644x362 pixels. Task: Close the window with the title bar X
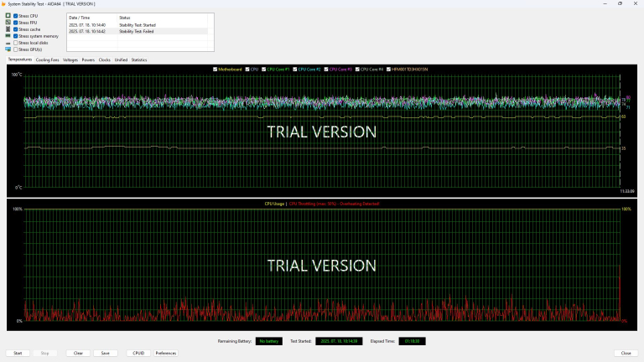636,3
